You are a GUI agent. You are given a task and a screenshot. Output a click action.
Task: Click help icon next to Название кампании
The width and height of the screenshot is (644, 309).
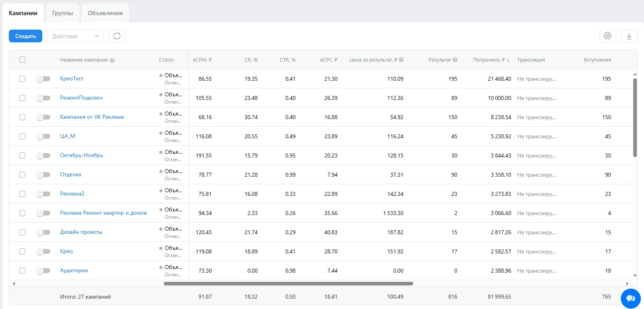tap(112, 60)
